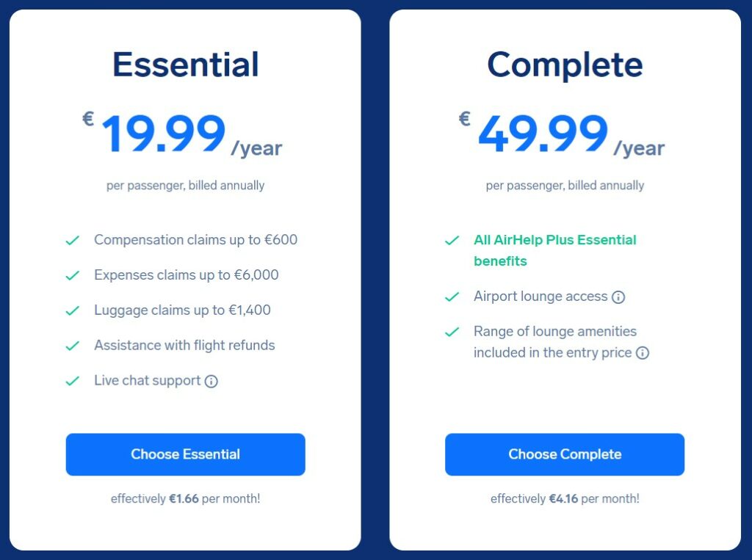
Task: Click checkmark next to Luggage claims
Action: [x=73, y=310]
